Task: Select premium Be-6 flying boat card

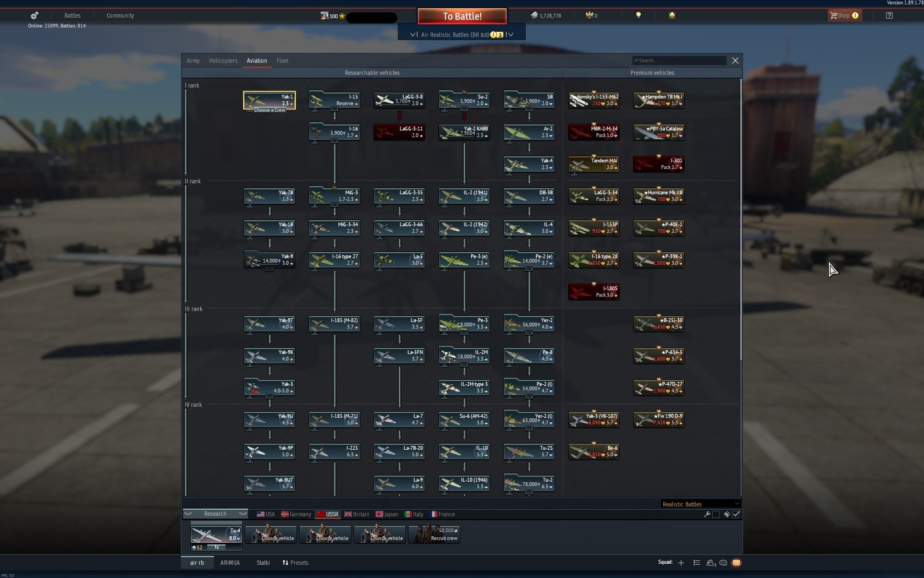Action: [x=594, y=451]
